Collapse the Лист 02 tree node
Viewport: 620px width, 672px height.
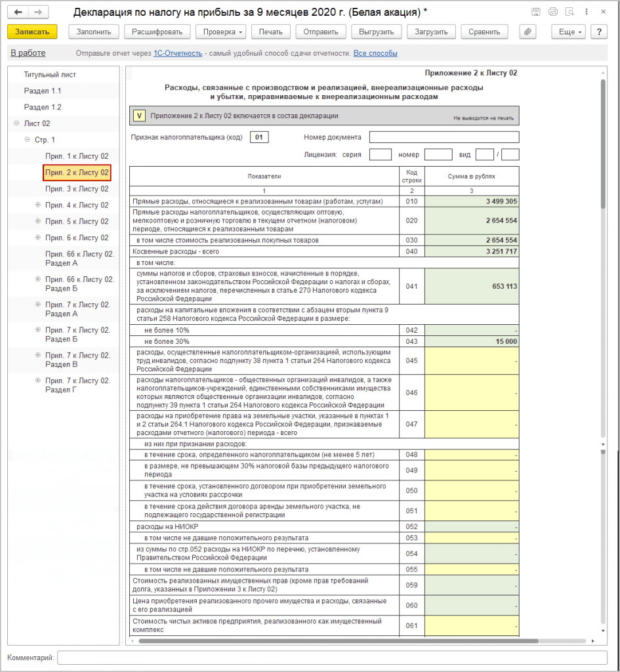(x=16, y=123)
